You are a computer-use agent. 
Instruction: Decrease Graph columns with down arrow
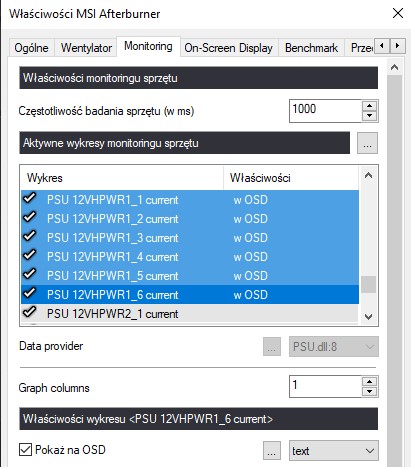(x=369, y=392)
